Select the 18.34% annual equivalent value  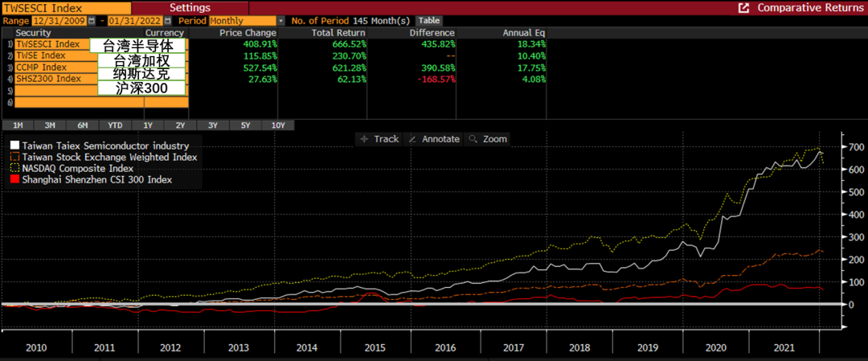click(x=530, y=44)
